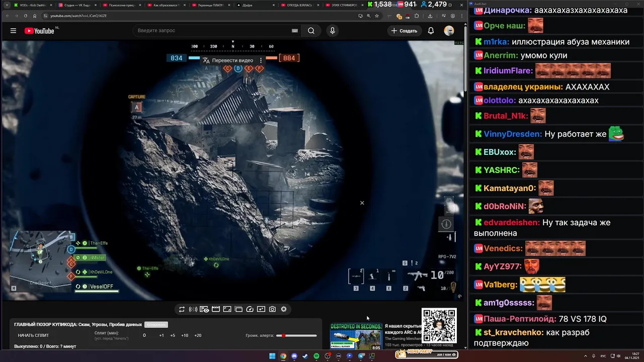This screenshot has width=644, height=362.
Task: Open the three-dot menu beside Перевести видео
Action: pos(261,60)
